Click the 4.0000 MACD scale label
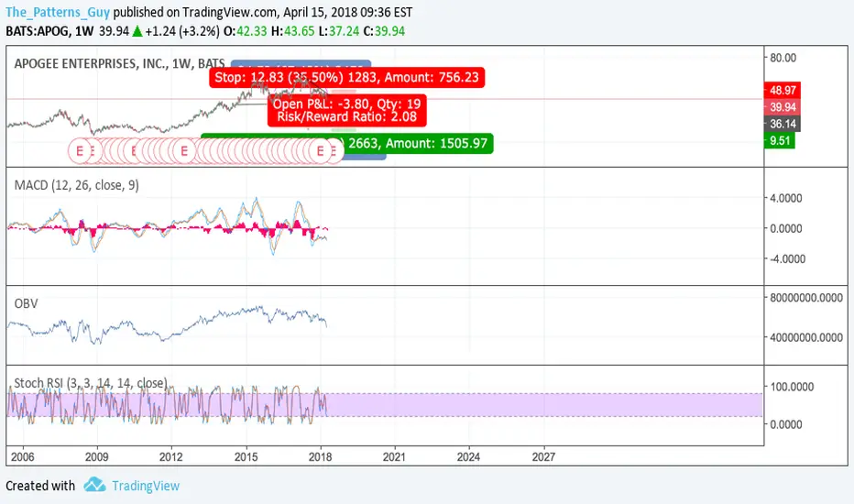The image size is (854, 504). [785, 198]
